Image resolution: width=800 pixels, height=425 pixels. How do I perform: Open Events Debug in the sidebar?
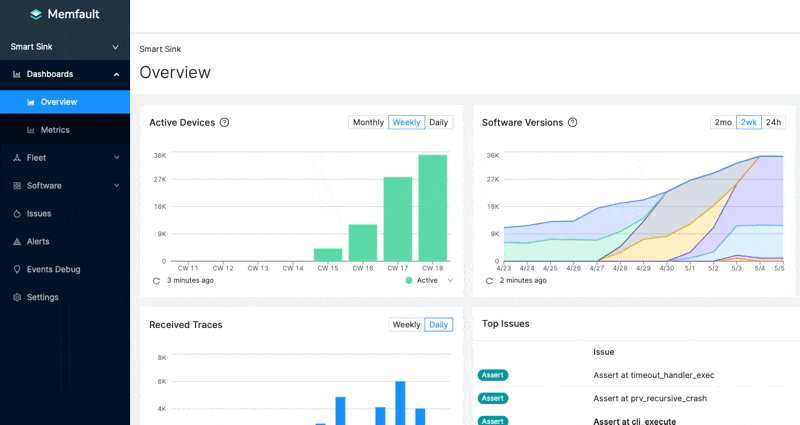[52, 270]
